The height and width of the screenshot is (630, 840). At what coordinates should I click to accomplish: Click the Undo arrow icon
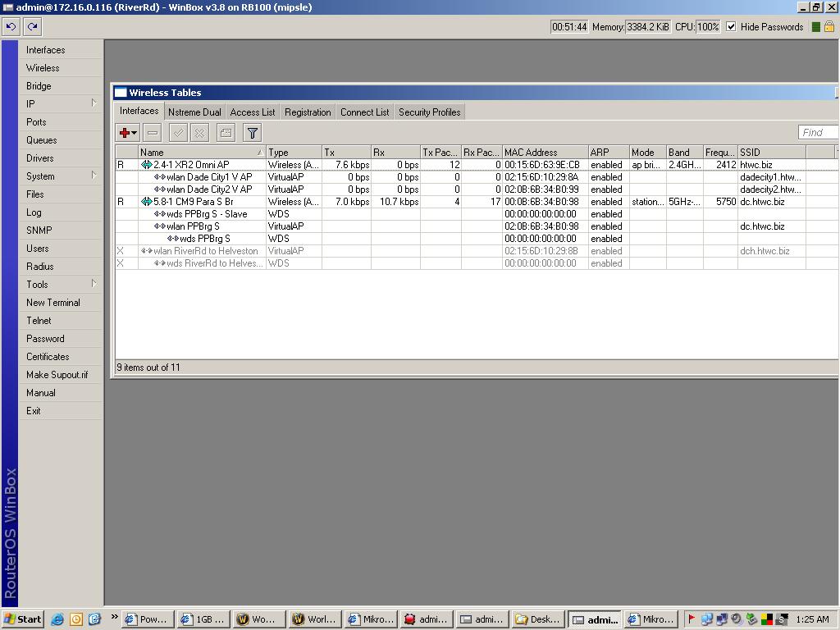(x=11, y=26)
